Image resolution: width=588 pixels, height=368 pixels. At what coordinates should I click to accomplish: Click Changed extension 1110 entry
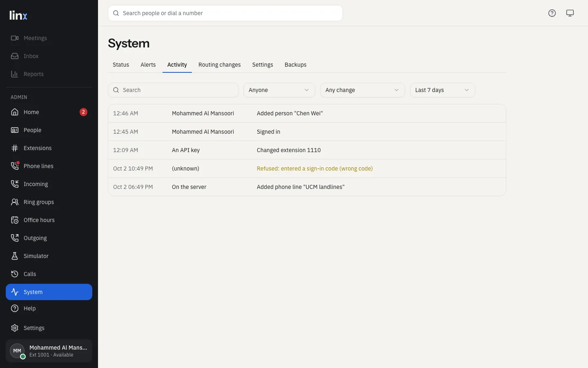click(x=307, y=150)
